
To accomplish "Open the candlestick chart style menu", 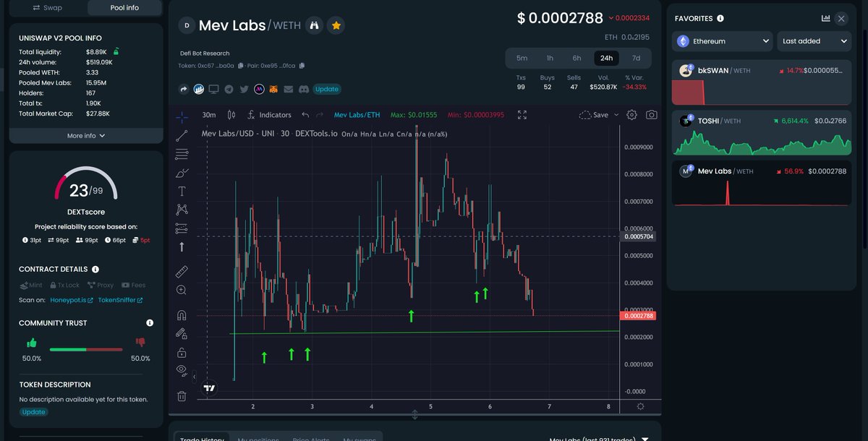I will 231,115.
